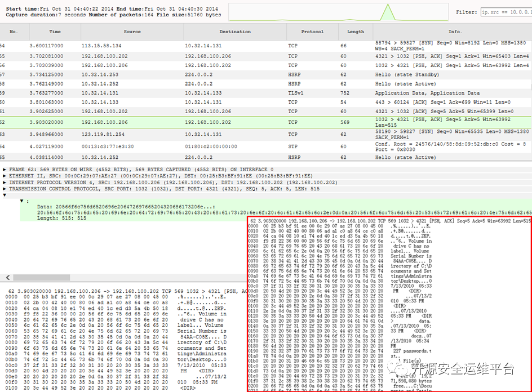Image resolution: width=532 pixels, height=392 pixels.
Task: Sort by the Destination column header
Action: (235, 32)
